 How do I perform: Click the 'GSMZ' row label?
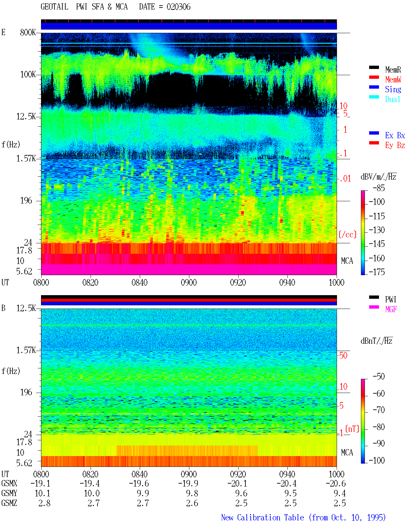coord(9,503)
